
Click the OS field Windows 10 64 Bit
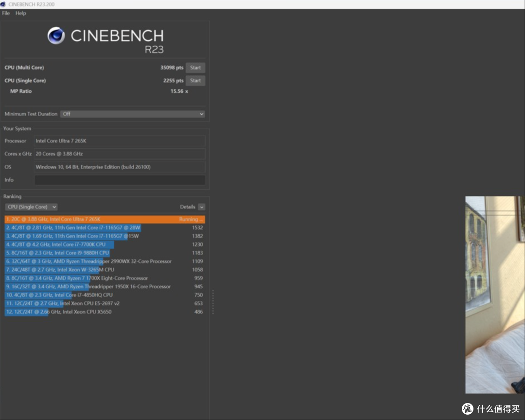[x=120, y=167]
